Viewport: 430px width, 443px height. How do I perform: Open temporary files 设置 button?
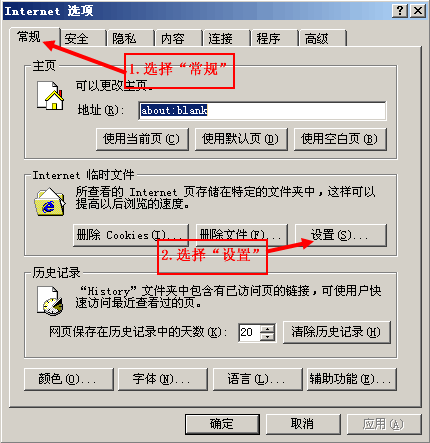341,235
